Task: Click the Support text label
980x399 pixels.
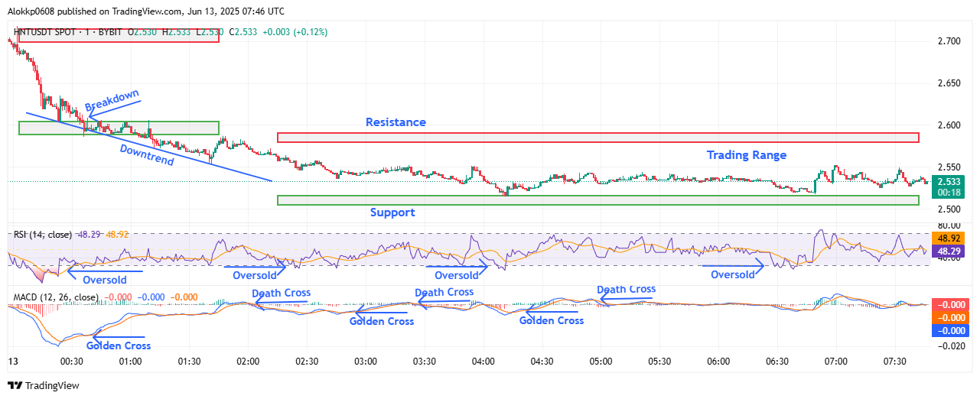Action: click(x=392, y=212)
